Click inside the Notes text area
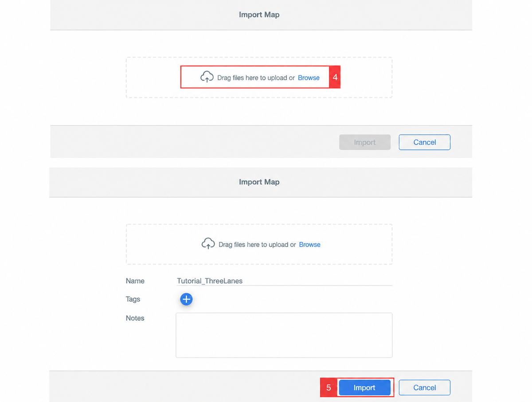This screenshot has width=532, height=402. (x=284, y=335)
